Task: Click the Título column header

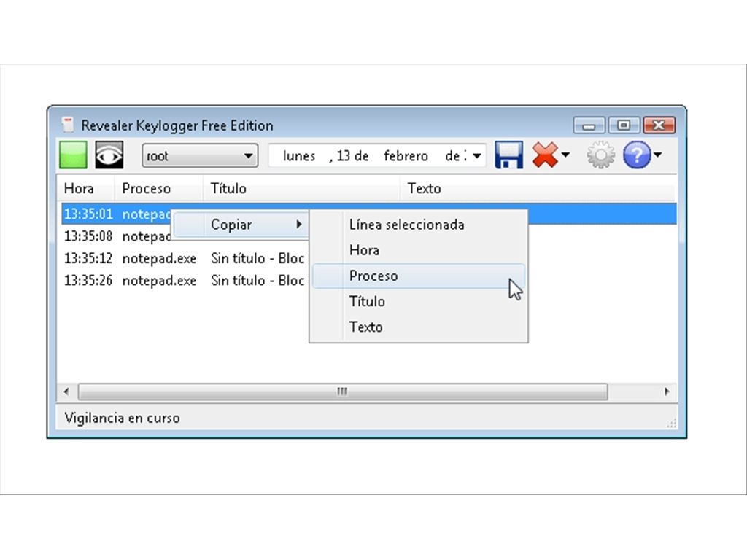Action: pos(301,189)
